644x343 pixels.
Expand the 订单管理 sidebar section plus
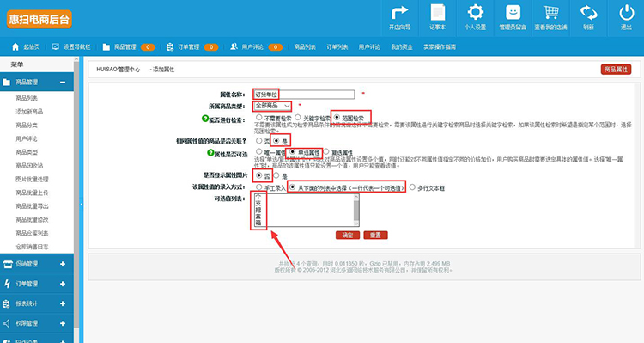click(x=63, y=284)
